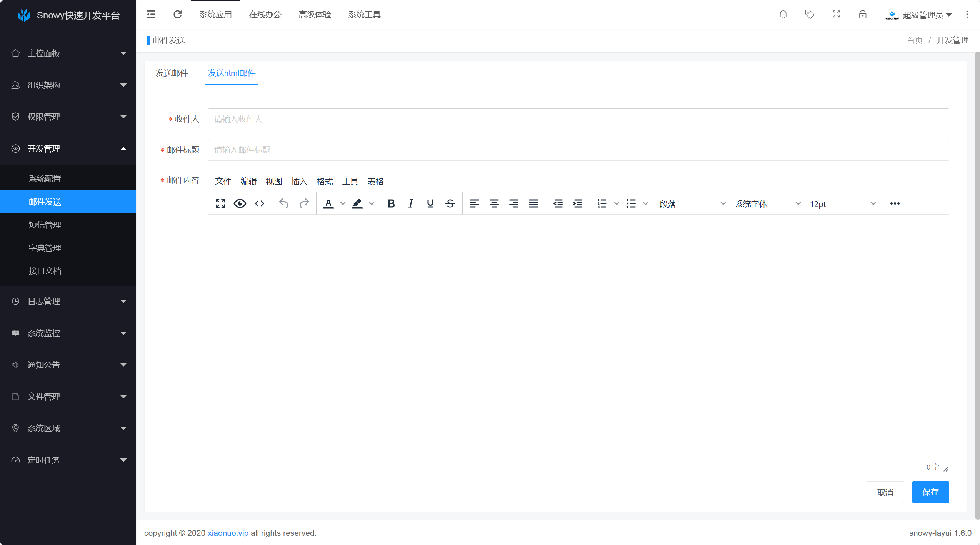
Task: Click the page refresh icon
Action: [177, 15]
